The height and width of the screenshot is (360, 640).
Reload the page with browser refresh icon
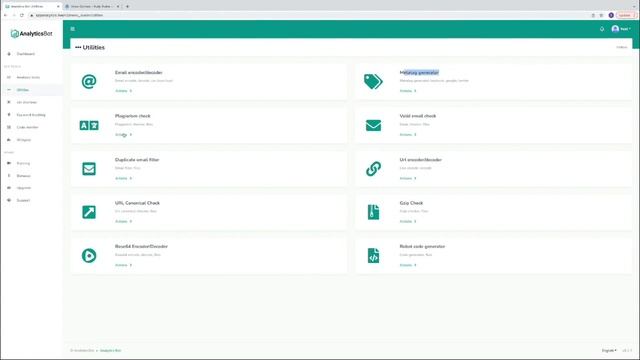coord(22,15)
